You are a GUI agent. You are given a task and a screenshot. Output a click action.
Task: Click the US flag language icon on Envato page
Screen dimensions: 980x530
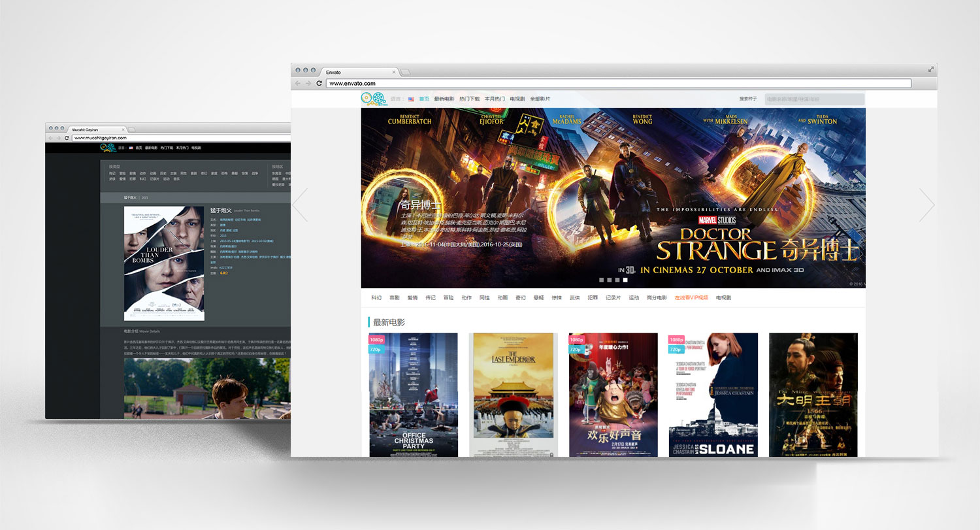click(x=411, y=99)
